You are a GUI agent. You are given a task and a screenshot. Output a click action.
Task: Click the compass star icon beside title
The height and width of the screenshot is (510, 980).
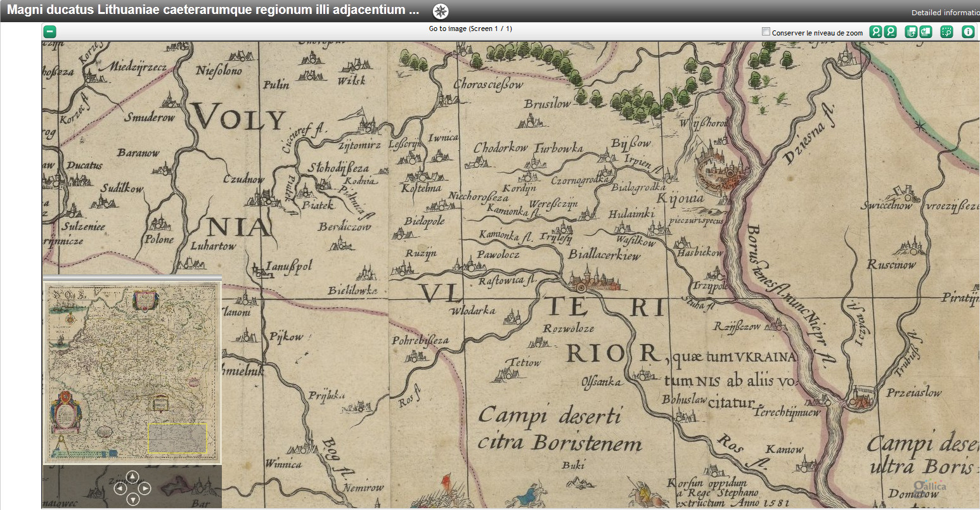441,11
